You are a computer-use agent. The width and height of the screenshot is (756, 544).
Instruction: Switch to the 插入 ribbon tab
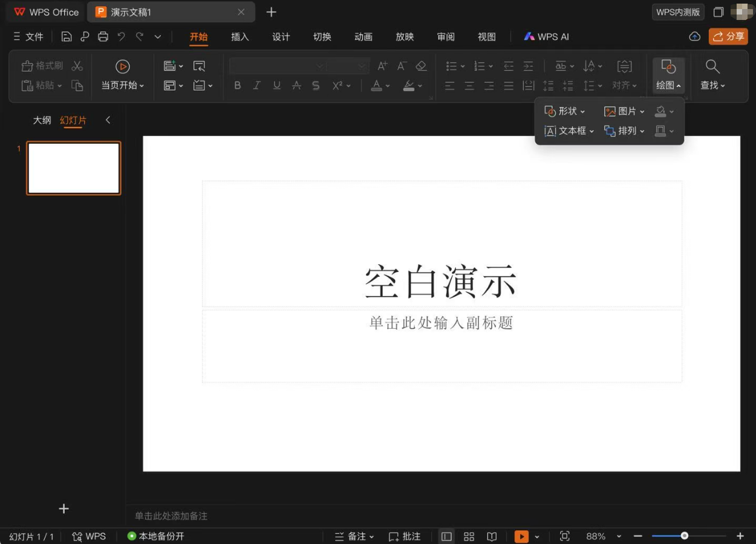click(240, 36)
